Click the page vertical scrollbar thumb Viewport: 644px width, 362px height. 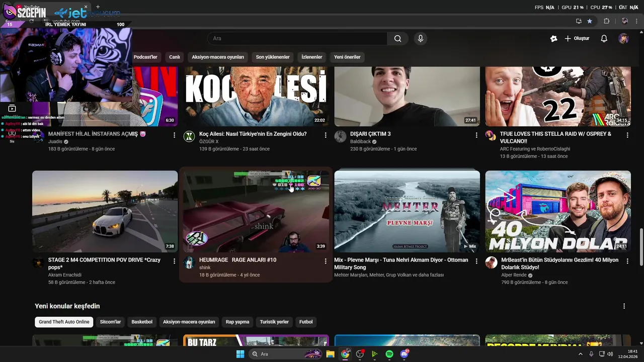(x=641, y=247)
